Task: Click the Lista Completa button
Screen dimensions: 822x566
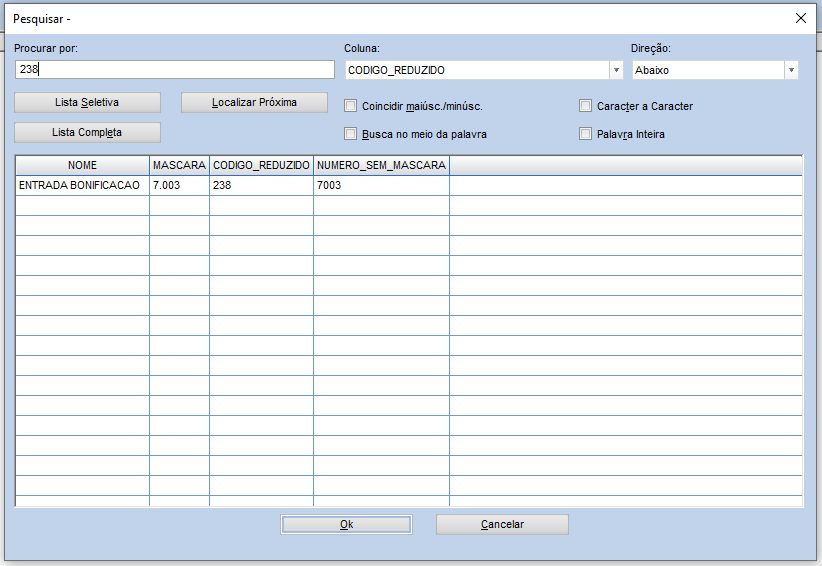Action: click(x=87, y=132)
